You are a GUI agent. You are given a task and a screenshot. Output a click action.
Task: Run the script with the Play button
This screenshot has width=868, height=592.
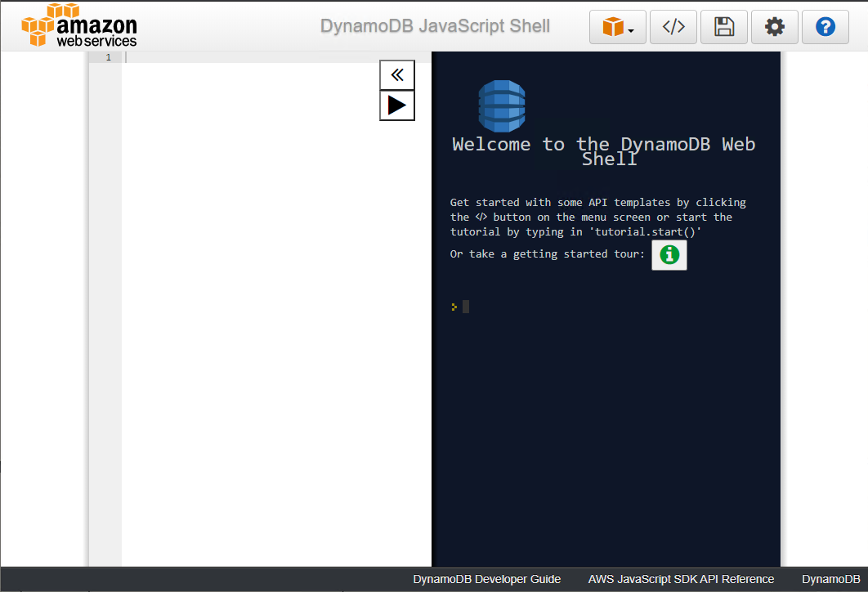click(396, 105)
